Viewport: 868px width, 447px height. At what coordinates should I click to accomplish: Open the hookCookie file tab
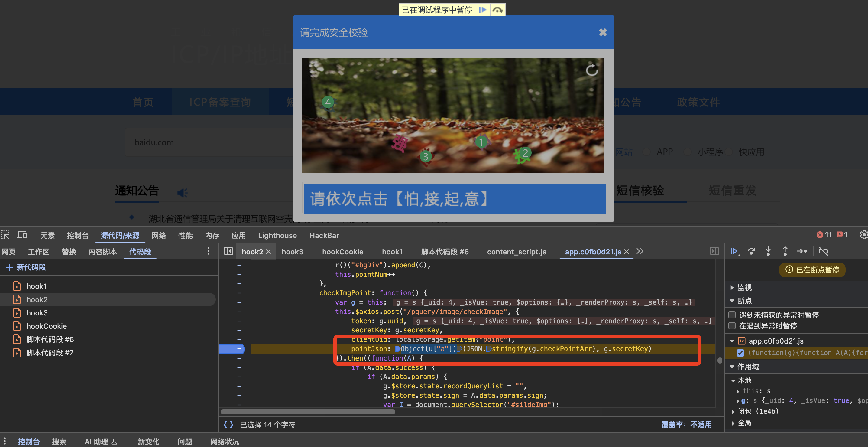tap(342, 252)
